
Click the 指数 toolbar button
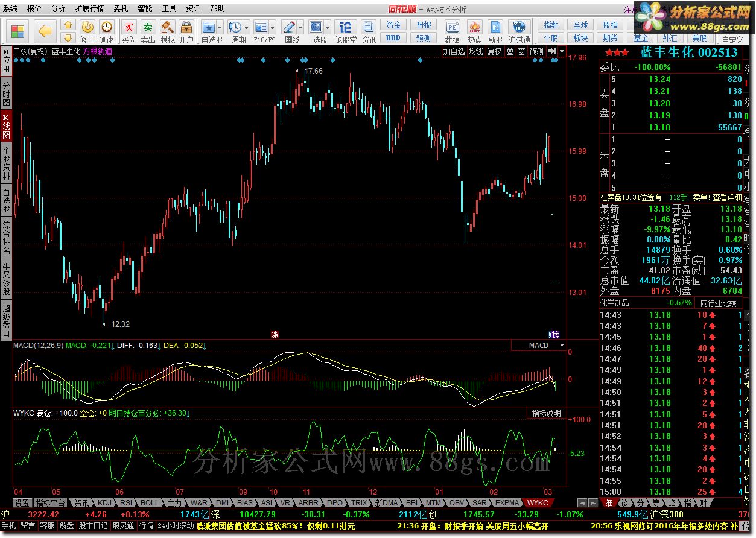click(551, 25)
